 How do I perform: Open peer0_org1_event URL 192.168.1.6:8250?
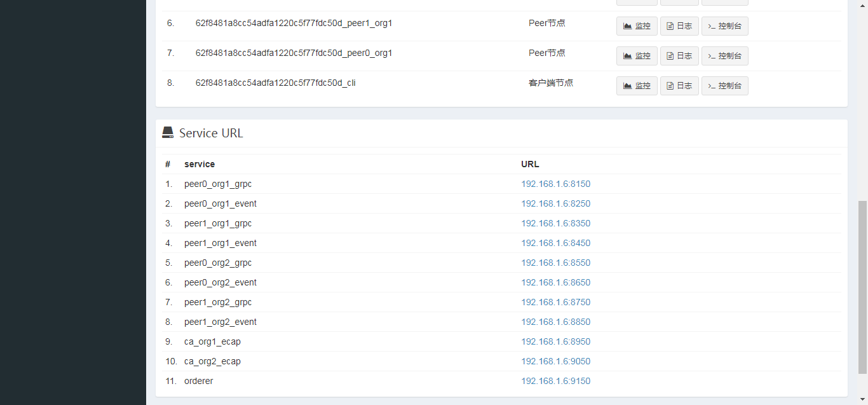pos(555,204)
